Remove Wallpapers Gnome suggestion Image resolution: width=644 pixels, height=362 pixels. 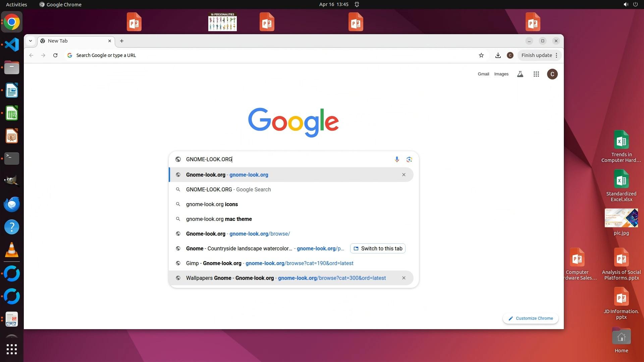404,278
